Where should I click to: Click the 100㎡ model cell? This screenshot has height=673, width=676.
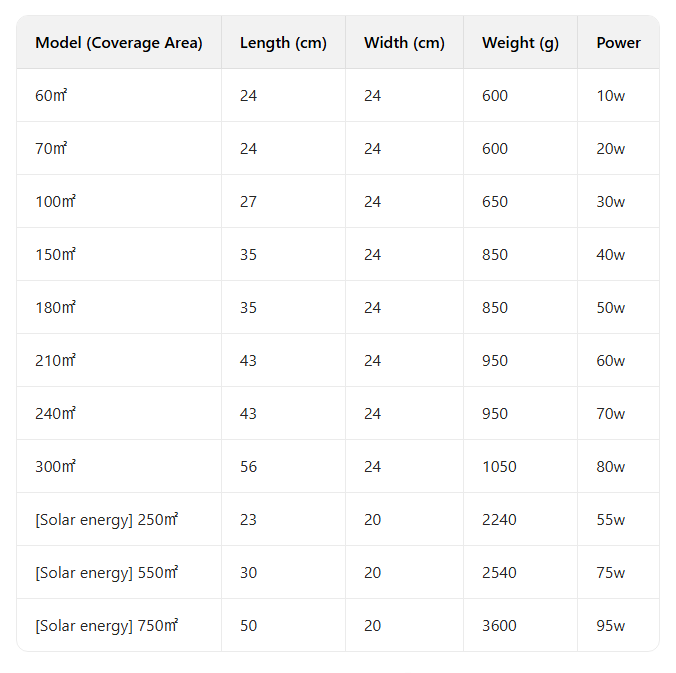pyautogui.click(x=55, y=202)
